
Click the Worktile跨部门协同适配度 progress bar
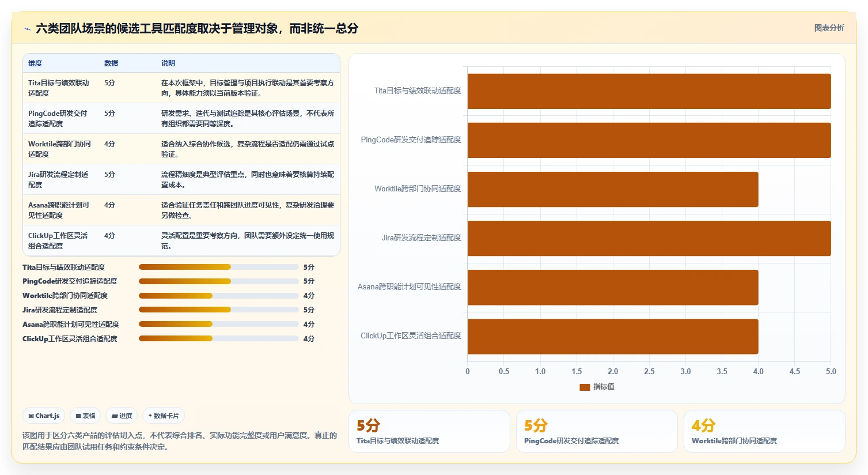pyautogui.click(x=219, y=296)
